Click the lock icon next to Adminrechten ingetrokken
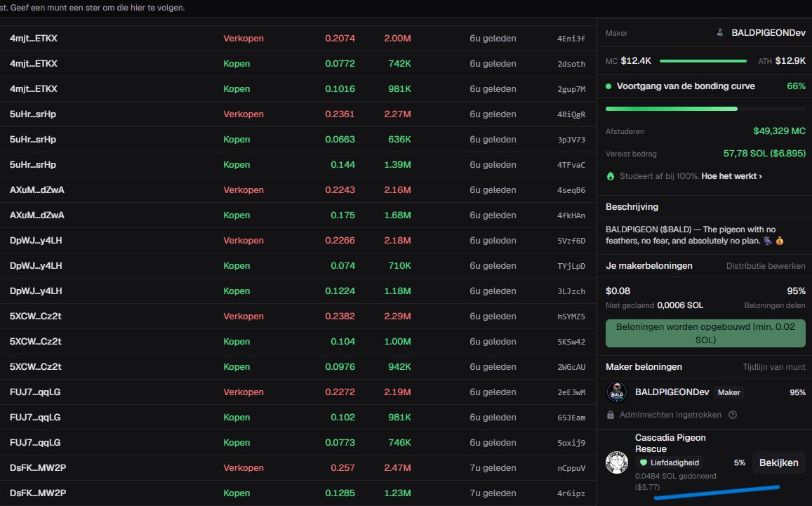 click(611, 415)
